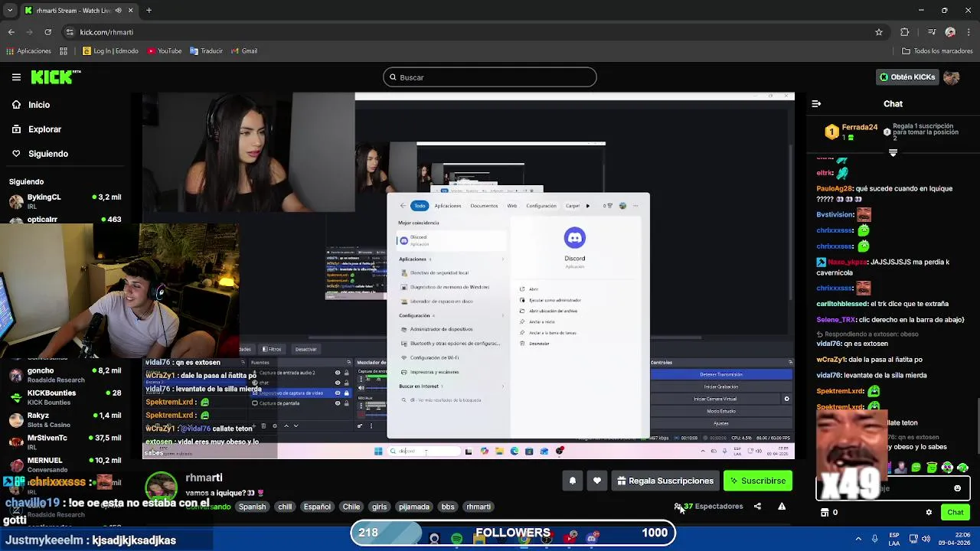Open the taskbar clock and date
980x551 pixels.
pos(955,539)
